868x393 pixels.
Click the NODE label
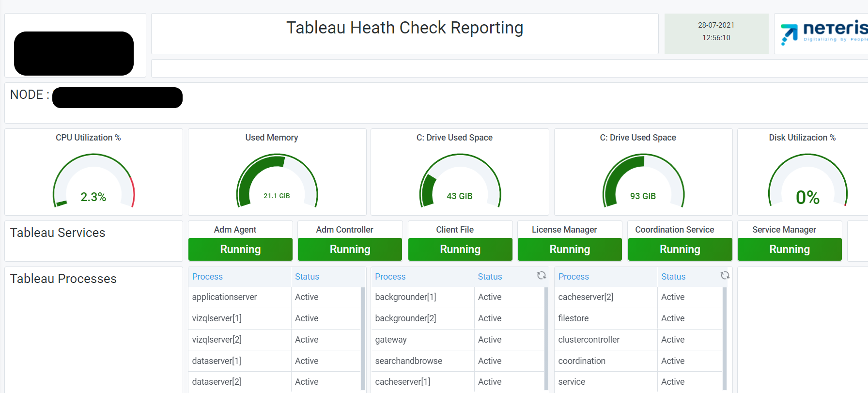point(30,94)
